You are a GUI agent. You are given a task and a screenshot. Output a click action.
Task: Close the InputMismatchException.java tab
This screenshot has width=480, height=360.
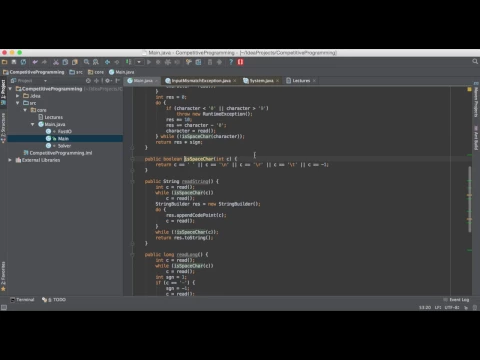(x=235, y=81)
